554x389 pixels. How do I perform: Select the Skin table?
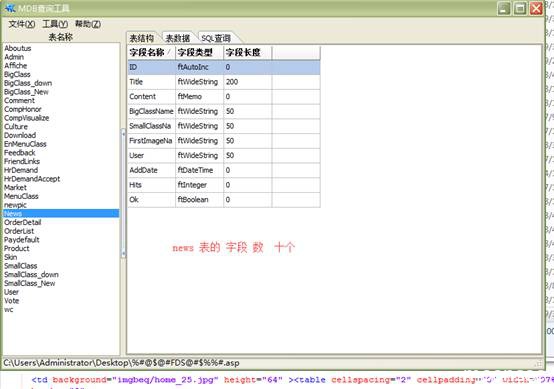[x=11, y=257]
